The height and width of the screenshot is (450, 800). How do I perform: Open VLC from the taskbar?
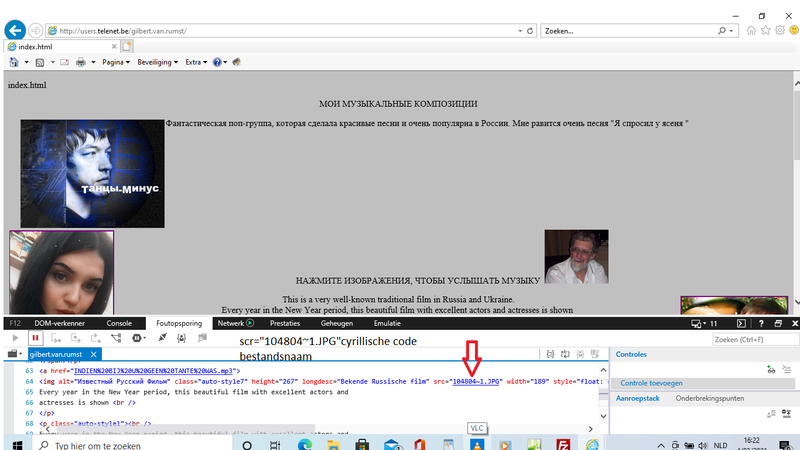coord(477,443)
